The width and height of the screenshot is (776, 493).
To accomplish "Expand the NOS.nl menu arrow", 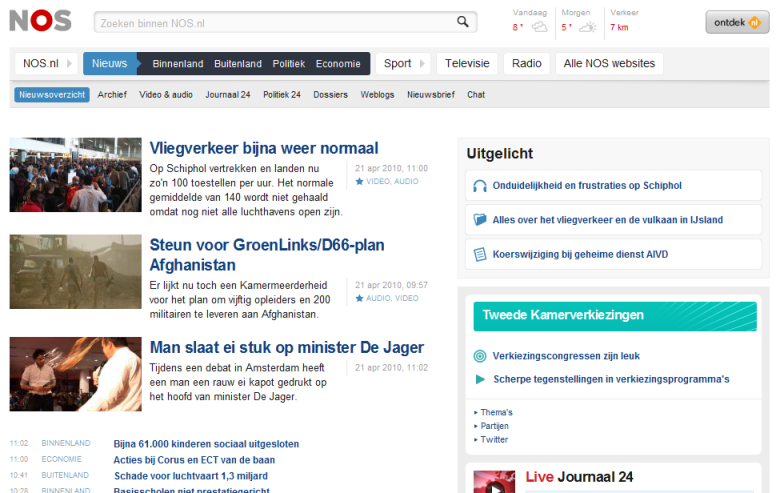I will (69, 63).
